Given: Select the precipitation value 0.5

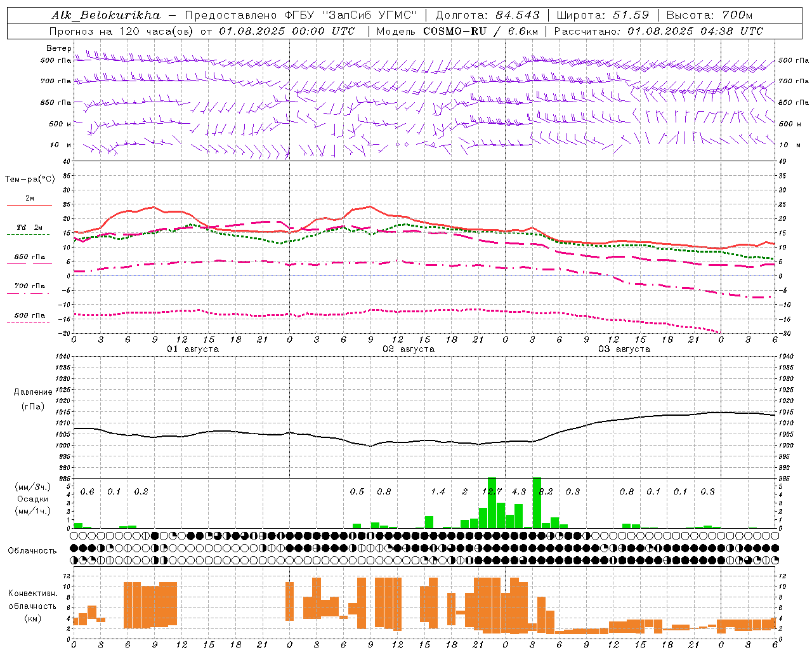Looking at the screenshot, I should [x=357, y=492].
